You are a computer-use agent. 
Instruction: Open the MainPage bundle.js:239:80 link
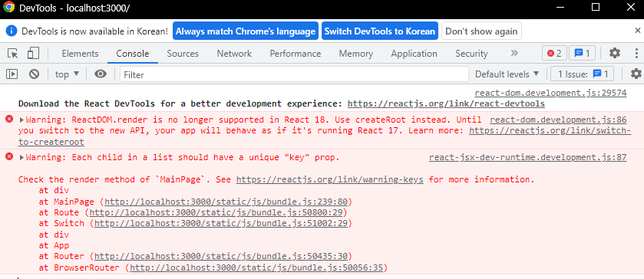point(226,202)
